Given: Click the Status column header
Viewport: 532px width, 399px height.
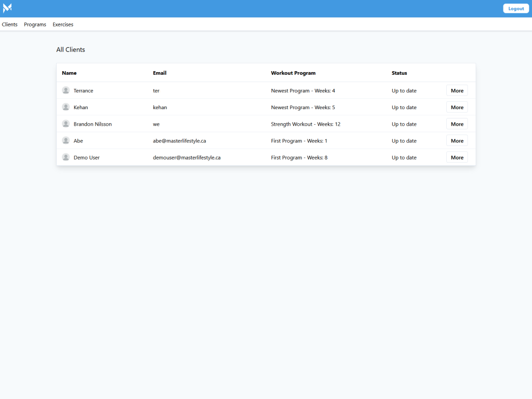Looking at the screenshot, I should [x=399, y=73].
